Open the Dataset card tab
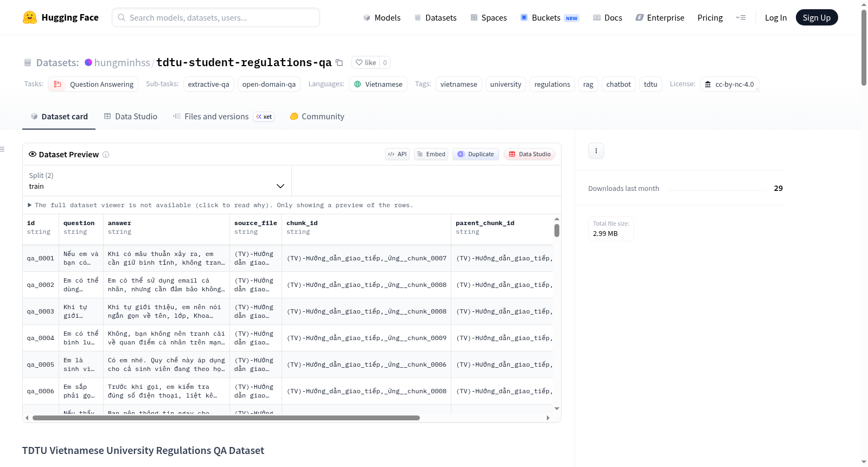The width and height of the screenshot is (868, 467). [59, 117]
